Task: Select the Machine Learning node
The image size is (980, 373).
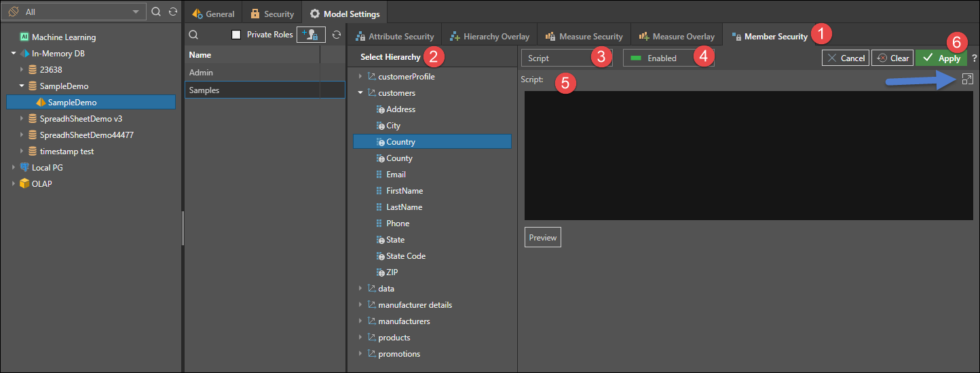Action: 63,37
